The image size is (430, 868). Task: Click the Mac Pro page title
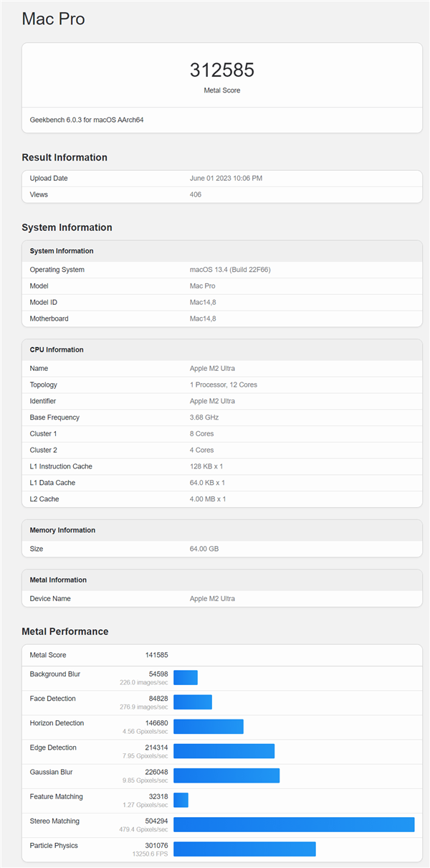[x=53, y=19]
